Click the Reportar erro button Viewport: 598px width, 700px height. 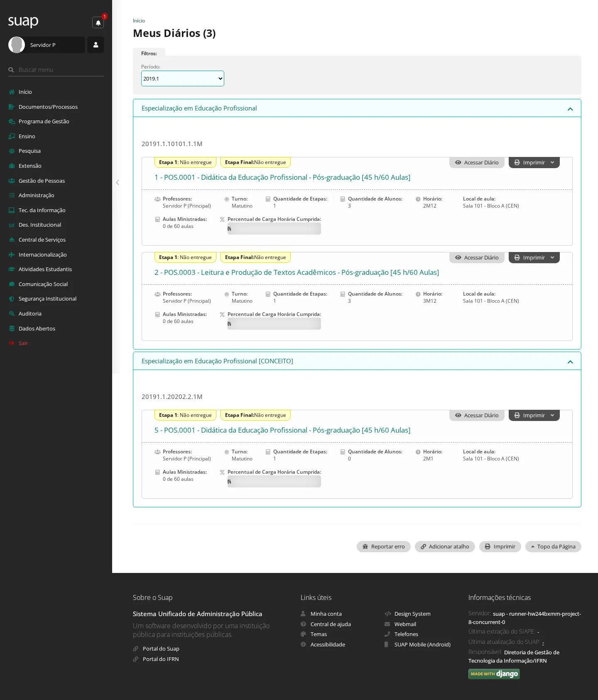click(x=384, y=546)
